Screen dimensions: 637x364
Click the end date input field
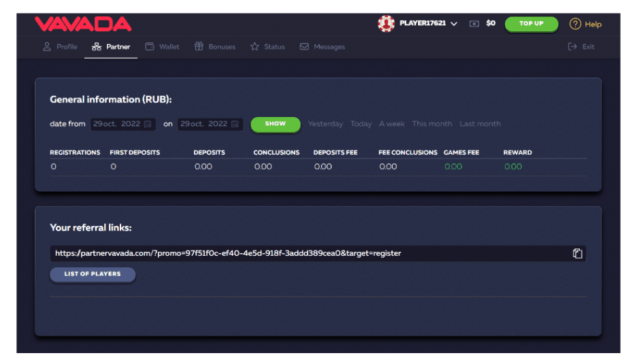(x=210, y=124)
